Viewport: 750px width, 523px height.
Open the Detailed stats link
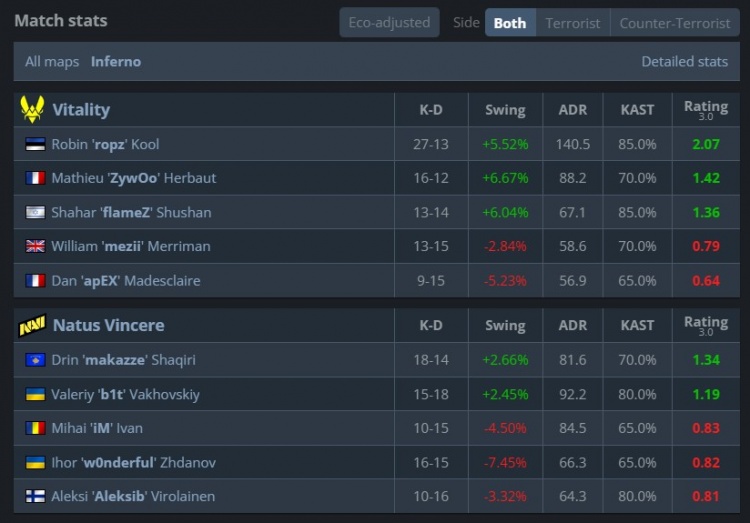[684, 61]
